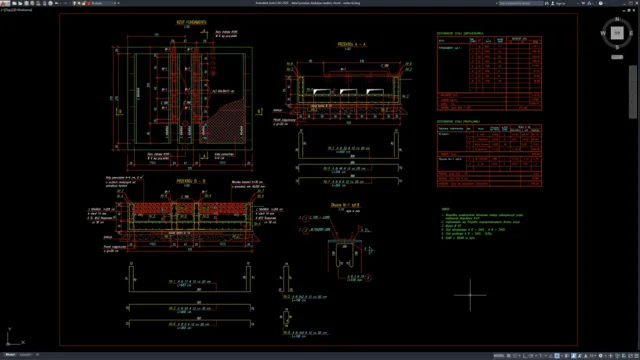
Task: Click the isolate objects status icon
Action: 617,356
